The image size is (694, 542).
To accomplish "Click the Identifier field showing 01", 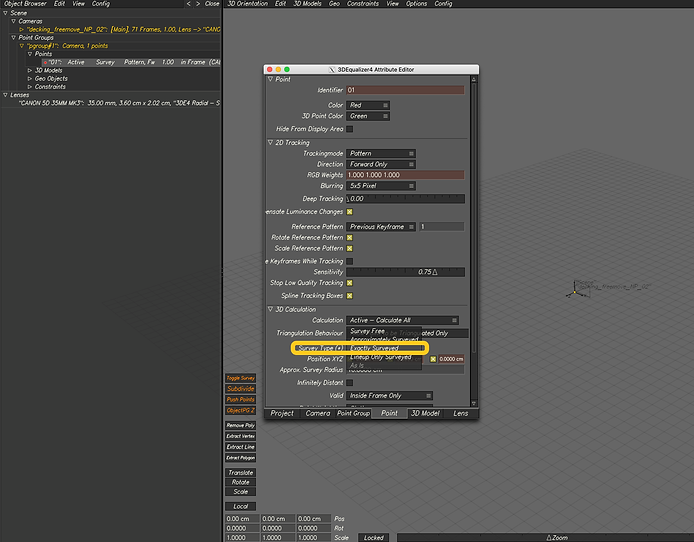I will pyautogui.click(x=405, y=90).
